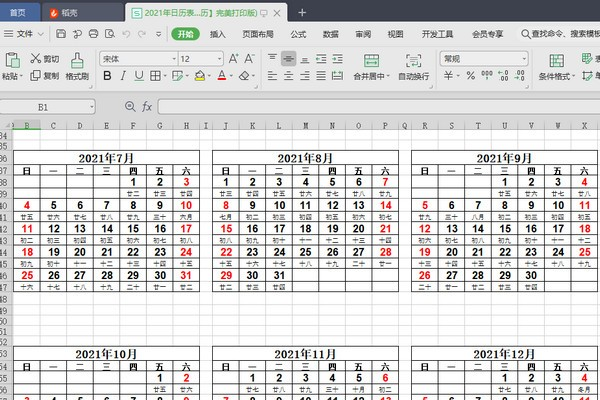Screen dimensions: 600x400
Task: Expand Name Box dropdown B1
Action: [x=92, y=107]
